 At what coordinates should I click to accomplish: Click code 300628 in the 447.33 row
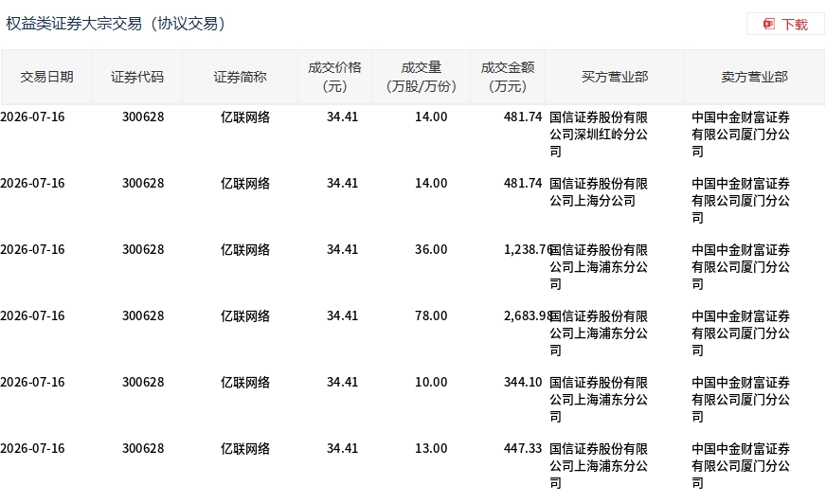point(143,449)
